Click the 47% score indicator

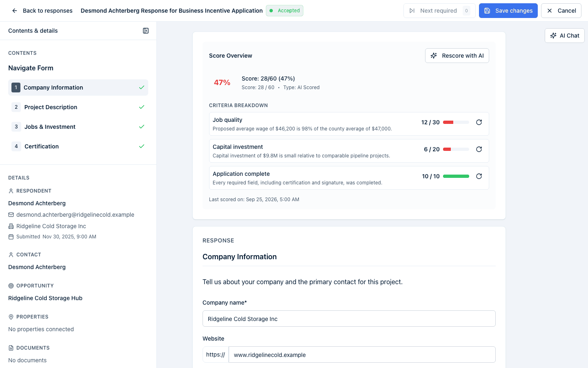[x=222, y=83]
